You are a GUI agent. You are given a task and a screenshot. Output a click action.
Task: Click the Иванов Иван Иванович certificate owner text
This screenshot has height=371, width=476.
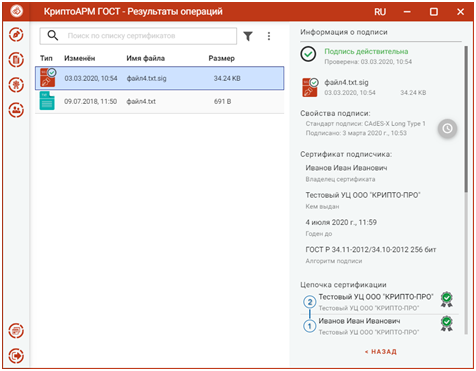[x=346, y=168]
